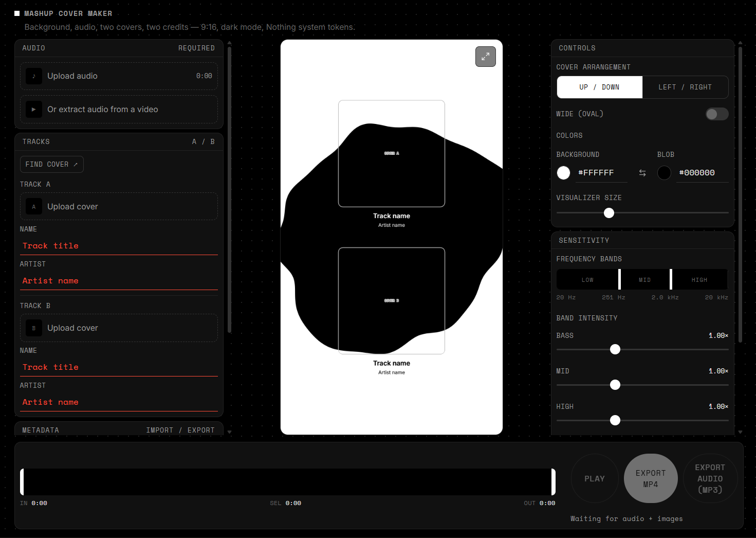Click the '251 Hz' frequency label

click(614, 298)
